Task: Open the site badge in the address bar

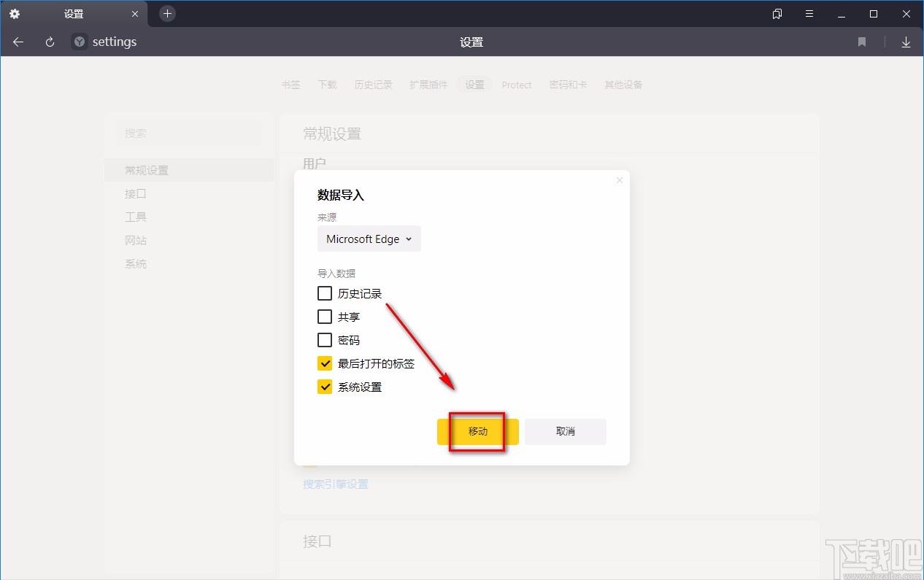Action: (78, 42)
